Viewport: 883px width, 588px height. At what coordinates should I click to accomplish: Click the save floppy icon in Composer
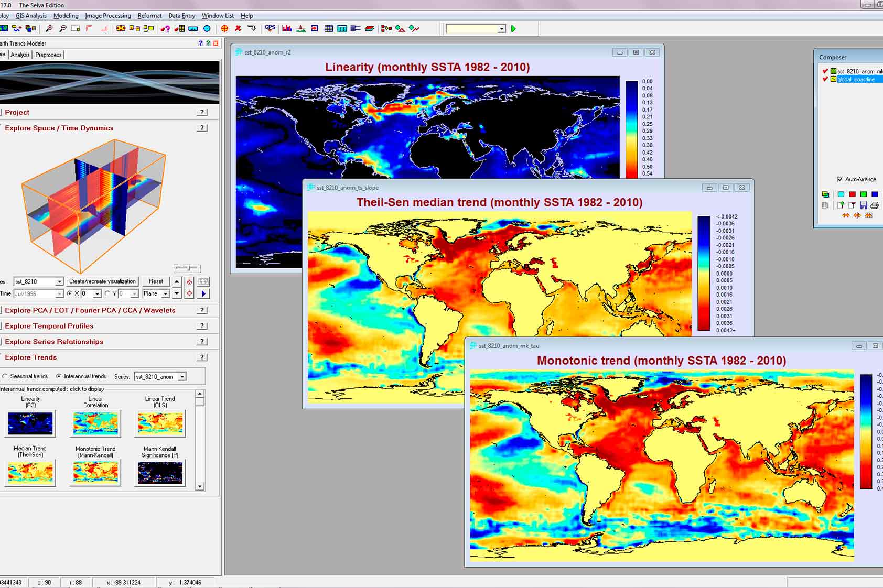coord(864,205)
